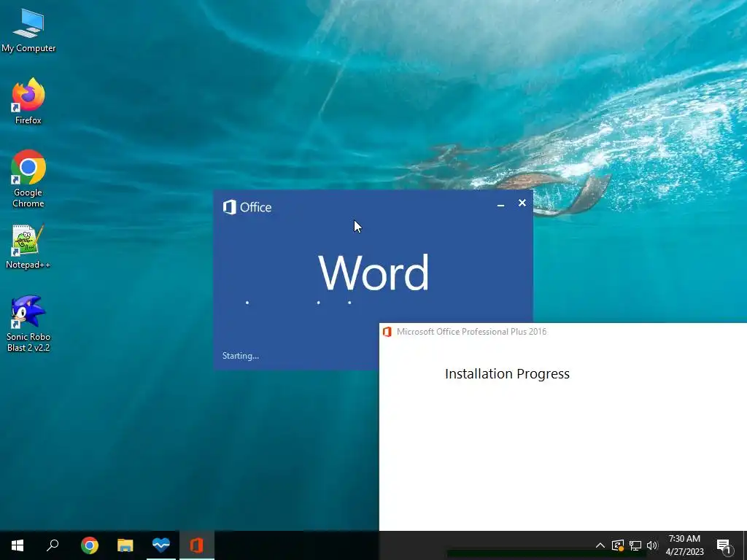The width and height of the screenshot is (747, 560).
Task: Open the Windows Start menu
Action: (18, 545)
